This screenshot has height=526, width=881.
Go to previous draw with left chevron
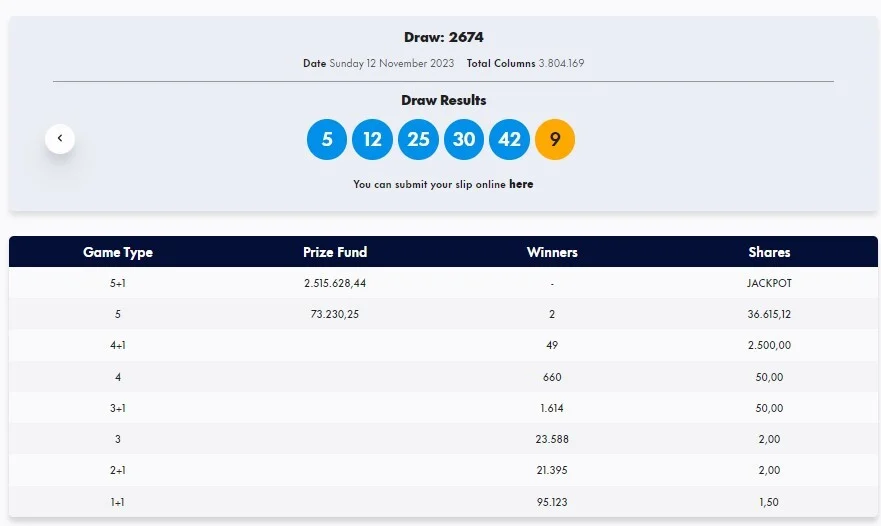[60, 139]
